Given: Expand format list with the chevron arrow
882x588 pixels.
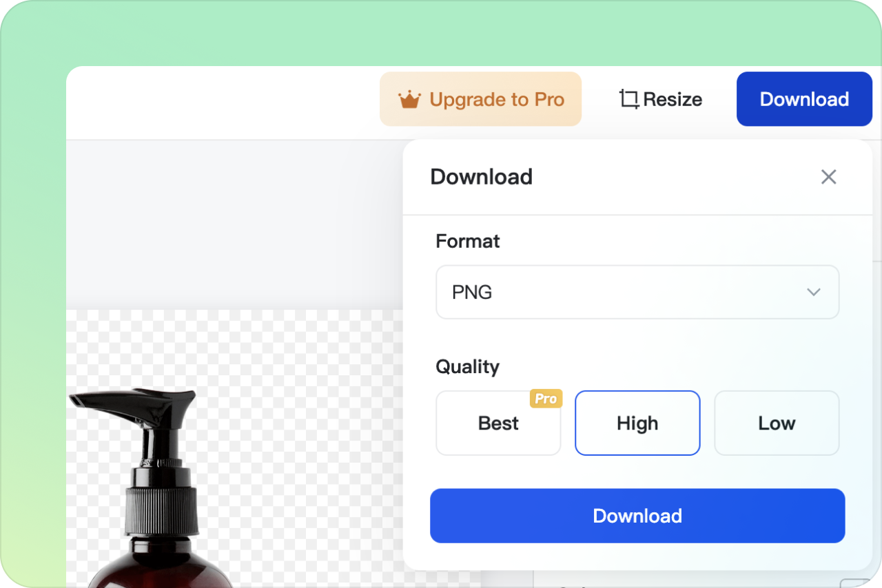Looking at the screenshot, I should tap(814, 292).
